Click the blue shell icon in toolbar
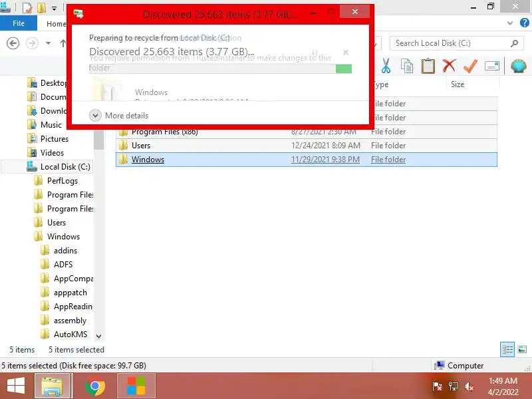The image size is (532, 399). [519, 66]
